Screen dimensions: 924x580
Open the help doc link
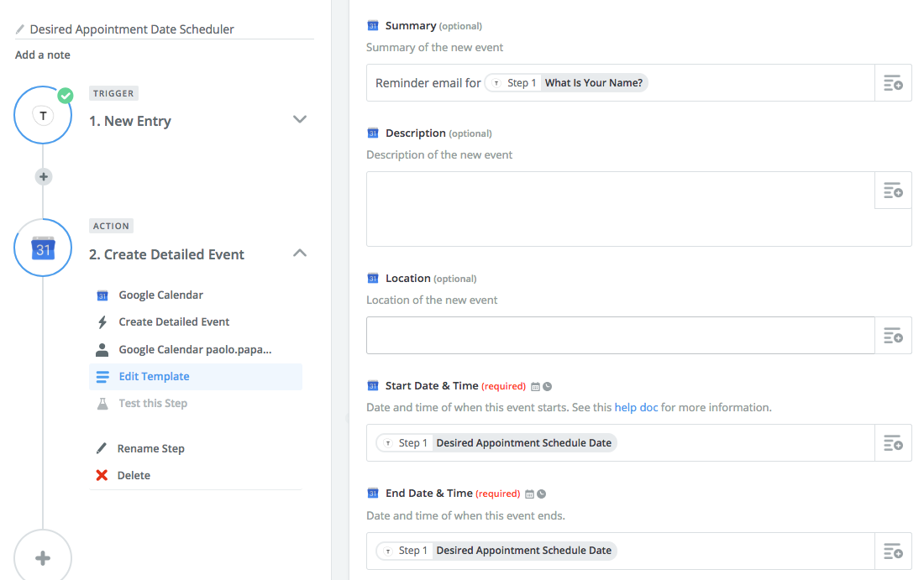636,407
